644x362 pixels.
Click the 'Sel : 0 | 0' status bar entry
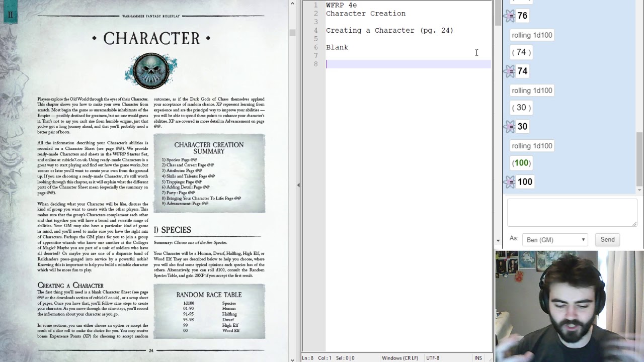pos(345,358)
